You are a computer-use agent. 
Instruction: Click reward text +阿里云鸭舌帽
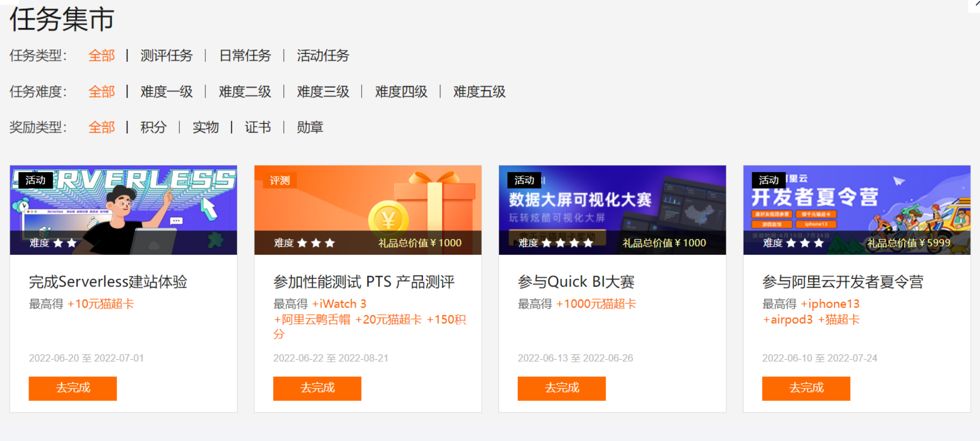(x=312, y=320)
